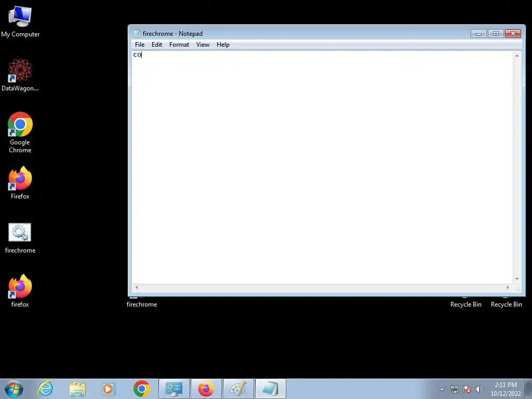Show hidden system tray icons
This screenshot has height=399, width=532.
pyautogui.click(x=442, y=389)
